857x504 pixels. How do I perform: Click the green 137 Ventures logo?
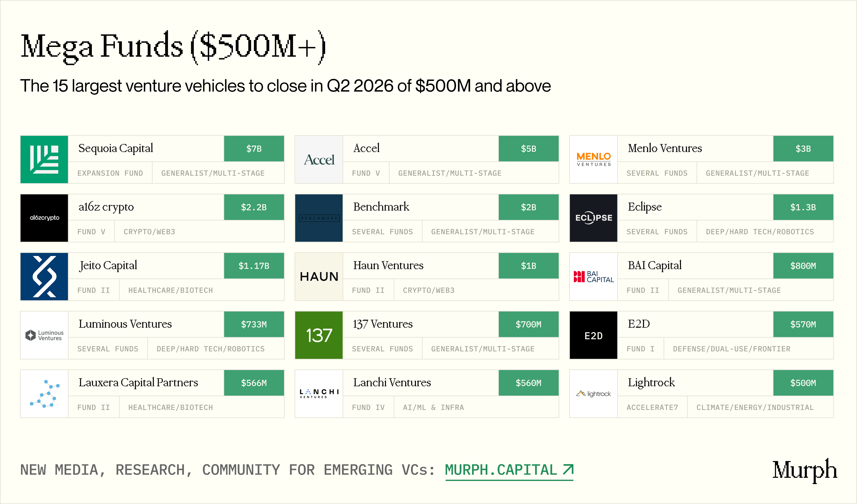pos(319,335)
